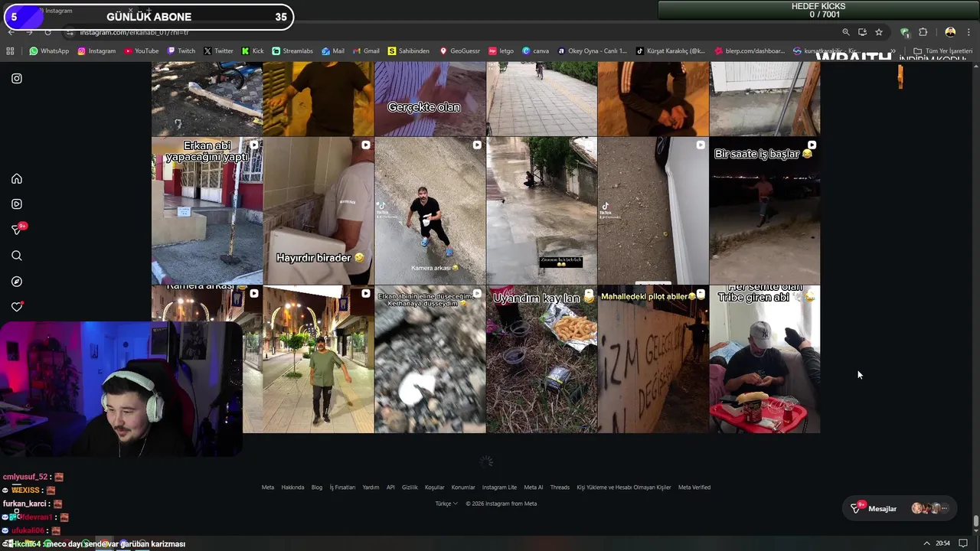Open Windows notification center icon
The image size is (980, 551).
pyautogui.click(x=963, y=543)
